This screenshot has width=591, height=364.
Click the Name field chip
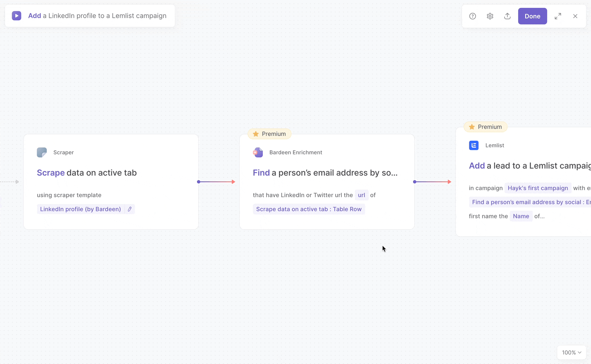click(x=521, y=216)
